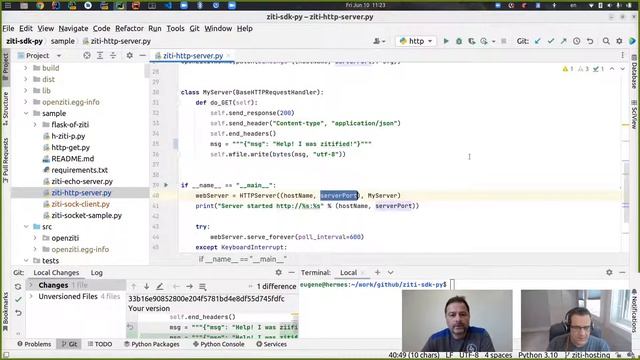Image resolution: width=640 pixels, height=360 pixels.
Task: Open Services tool window
Action: 271,344
